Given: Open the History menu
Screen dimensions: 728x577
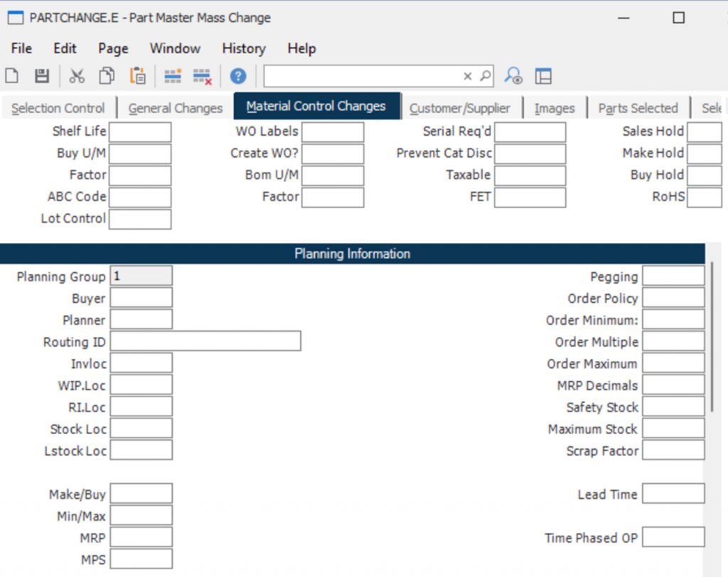Looking at the screenshot, I should pos(244,48).
